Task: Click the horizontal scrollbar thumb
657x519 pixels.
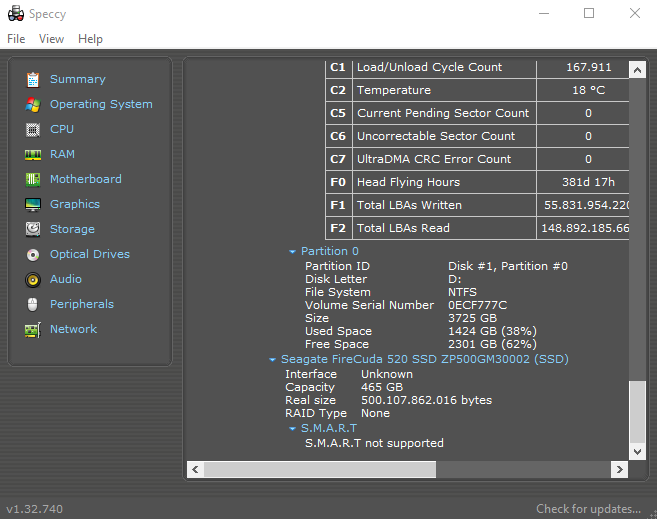Action: coord(320,470)
